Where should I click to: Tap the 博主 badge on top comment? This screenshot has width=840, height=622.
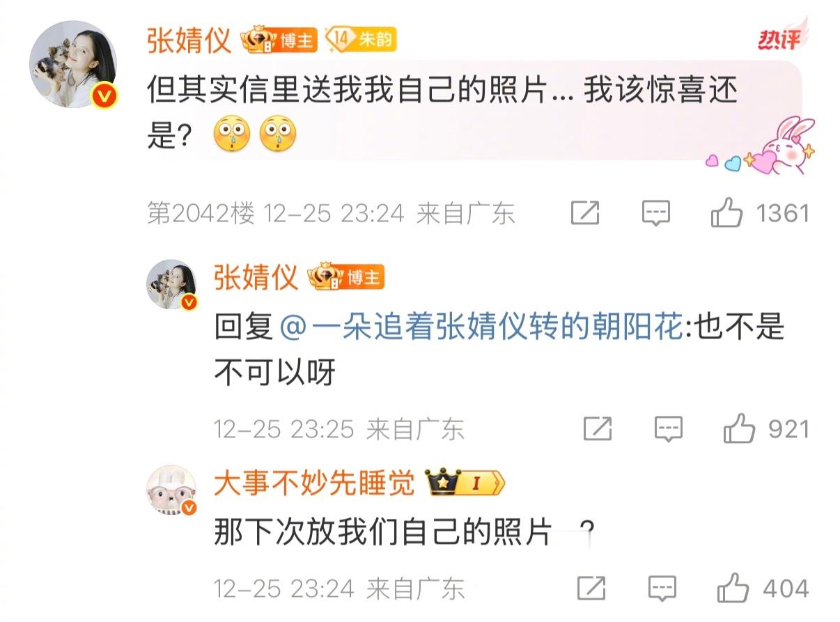point(279,41)
